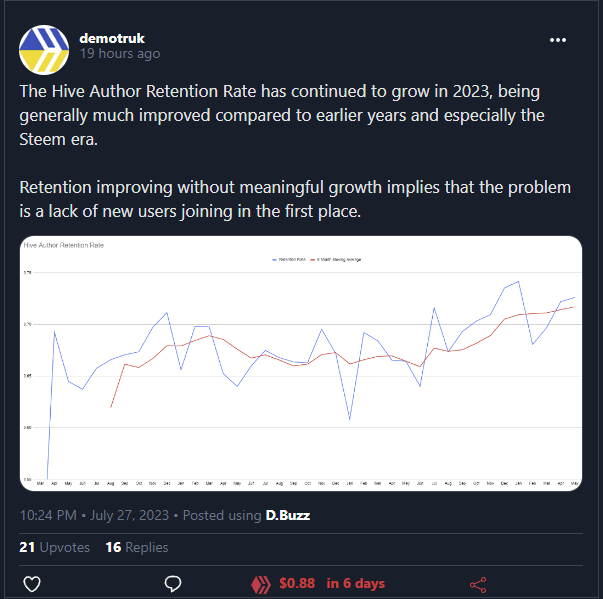
Task: Click the red Moving Average legend swatch
Action: point(313,260)
